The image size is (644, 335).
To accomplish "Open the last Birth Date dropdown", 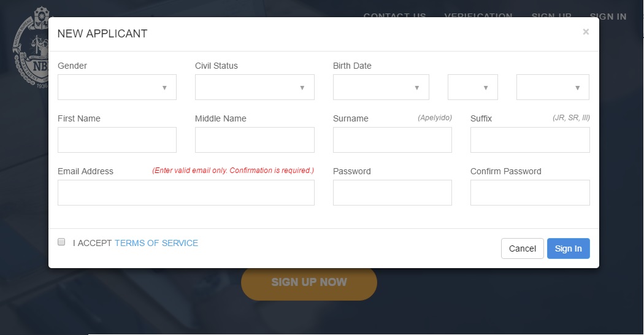I will (553, 87).
